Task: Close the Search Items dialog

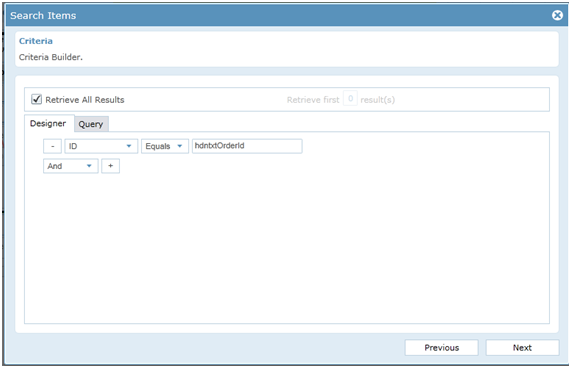Action: click(557, 15)
